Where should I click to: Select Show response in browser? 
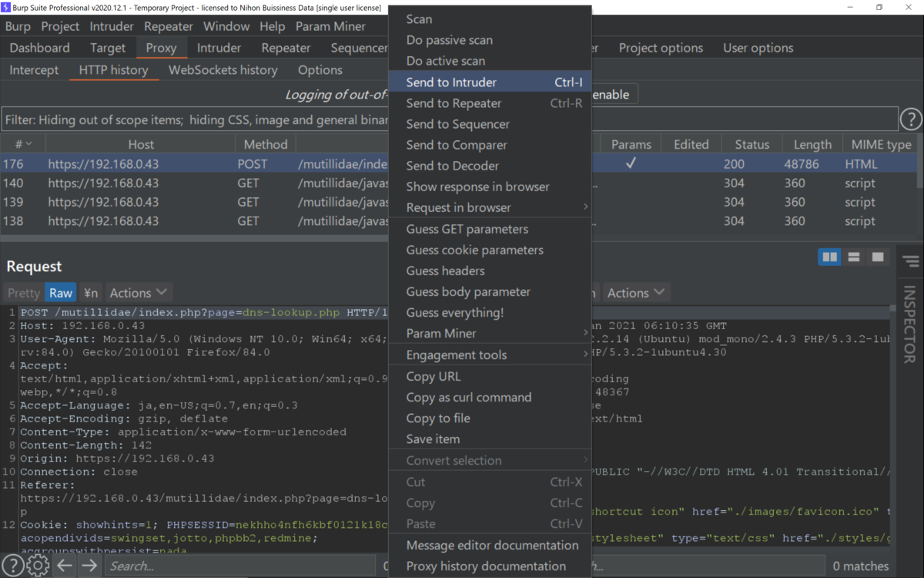click(x=490, y=187)
